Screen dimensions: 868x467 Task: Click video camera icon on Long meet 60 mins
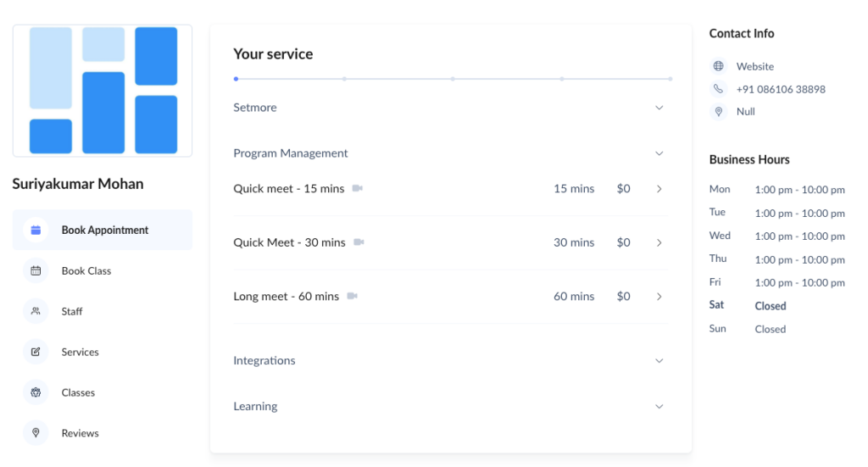352,296
